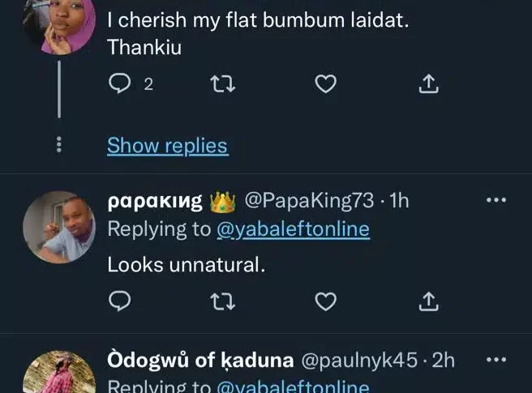This screenshot has height=393, width=532.
Task: Open more options for PapaKing's tweet
Action: [x=496, y=200]
